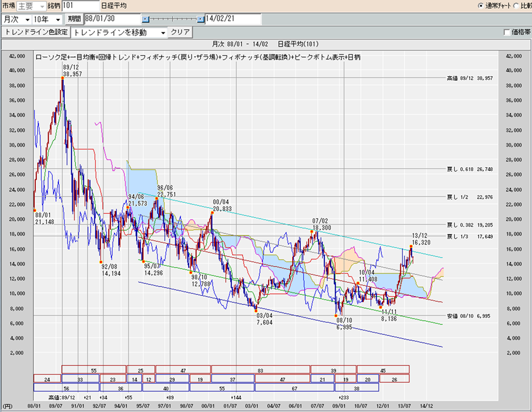
Task: Click the 10/04 11,408 peak label
Action: pyautogui.click(x=368, y=276)
